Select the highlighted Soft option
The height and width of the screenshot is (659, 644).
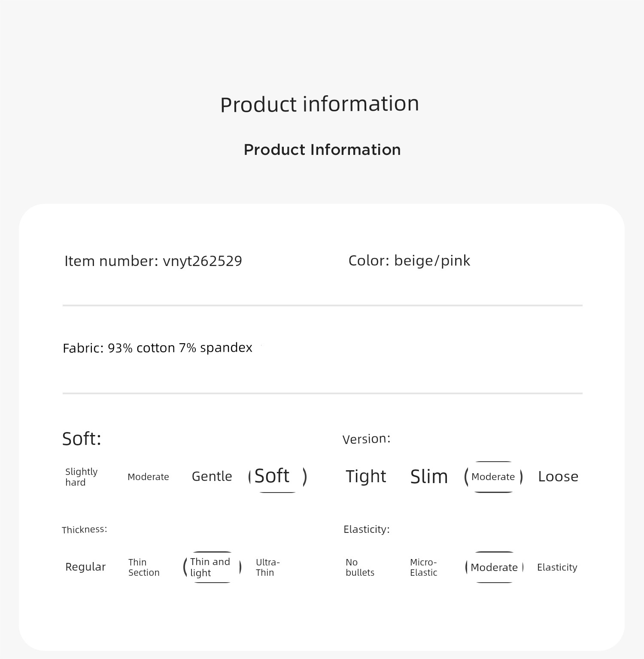278,477
